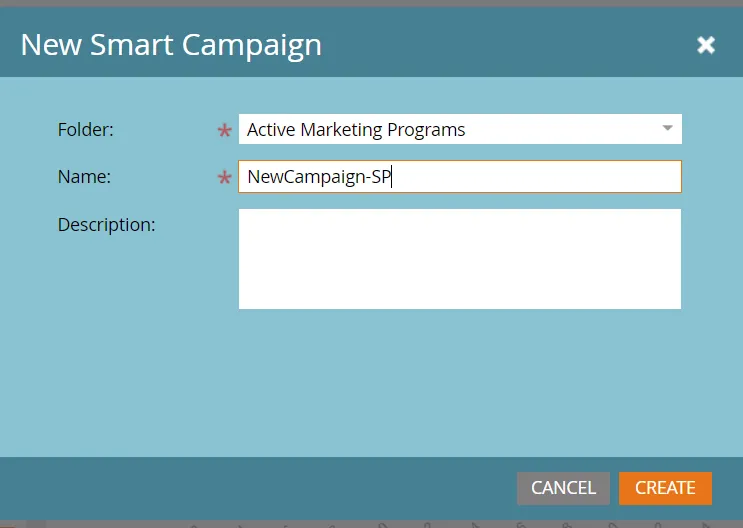Image resolution: width=743 pixels, height=528 pixels.
Task: Click the empty body area below Description box
Action: click(x=400, y=380)
